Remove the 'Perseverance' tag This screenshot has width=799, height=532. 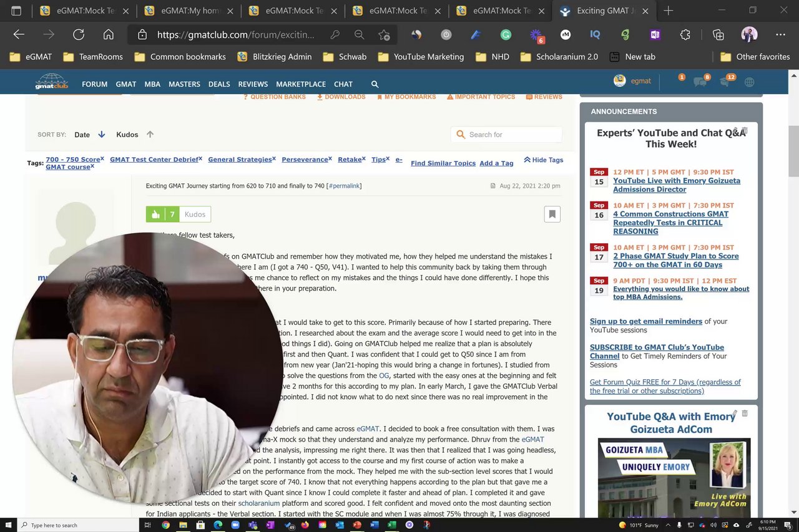click(x=330, y=158)
